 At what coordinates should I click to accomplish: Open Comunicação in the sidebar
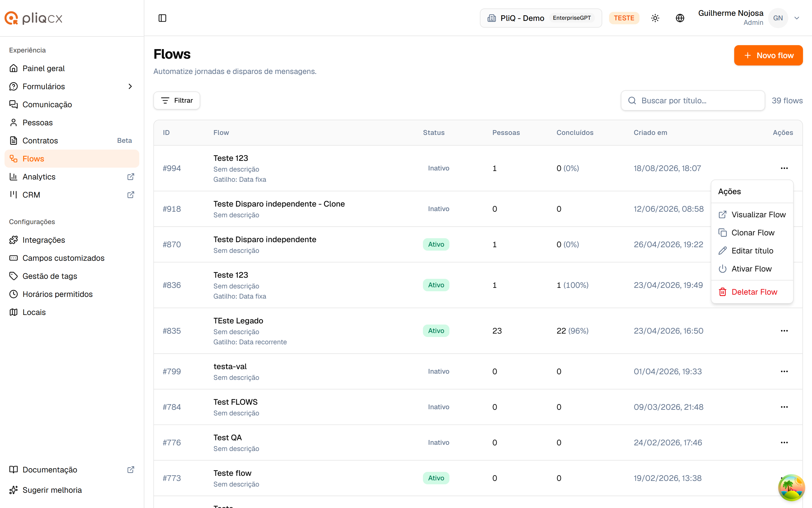(72, 104)
